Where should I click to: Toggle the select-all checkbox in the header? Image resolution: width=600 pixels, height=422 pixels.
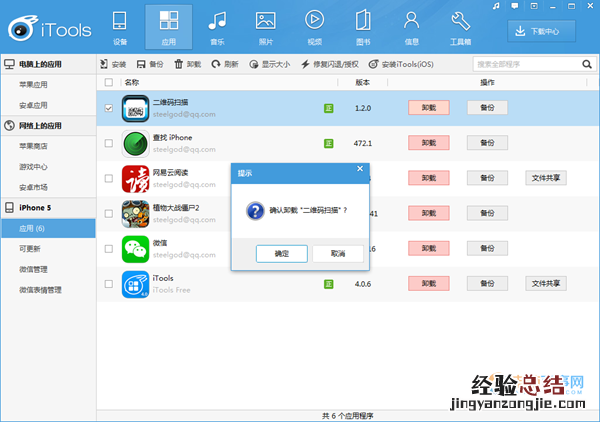point(109,82)
